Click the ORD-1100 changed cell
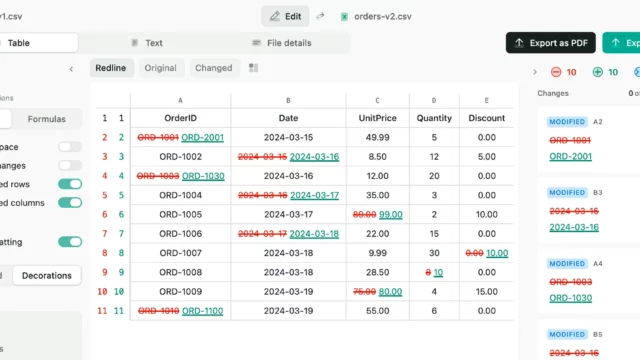Image resolution: width=640 pixels, height=360 pixels. pyautogui.click(x=180, y=311)
